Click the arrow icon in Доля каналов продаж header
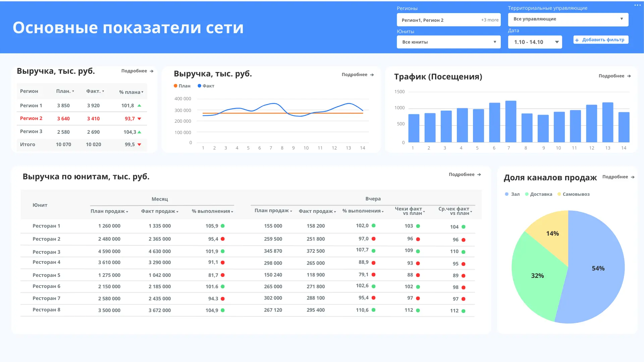 pos(633,177)
